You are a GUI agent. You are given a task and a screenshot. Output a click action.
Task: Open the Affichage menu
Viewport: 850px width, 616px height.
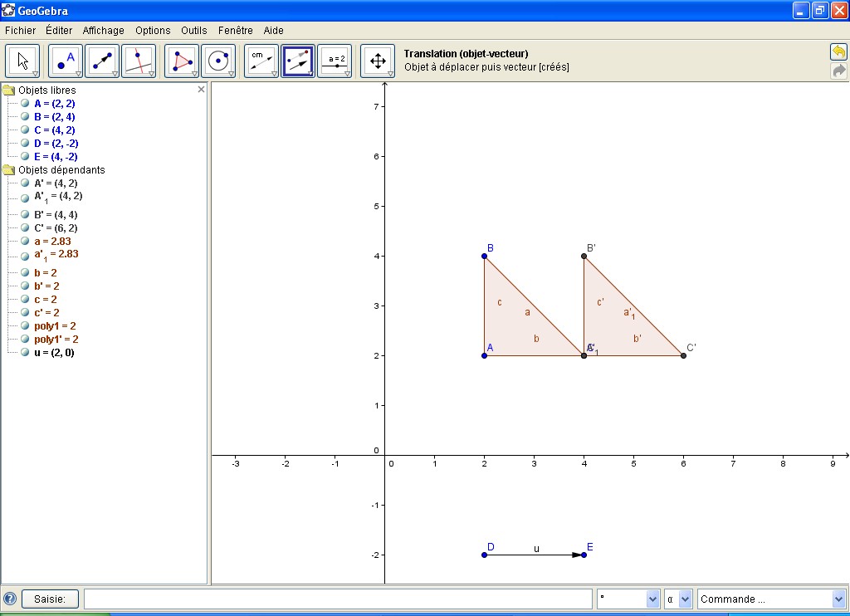click(104, 31)
